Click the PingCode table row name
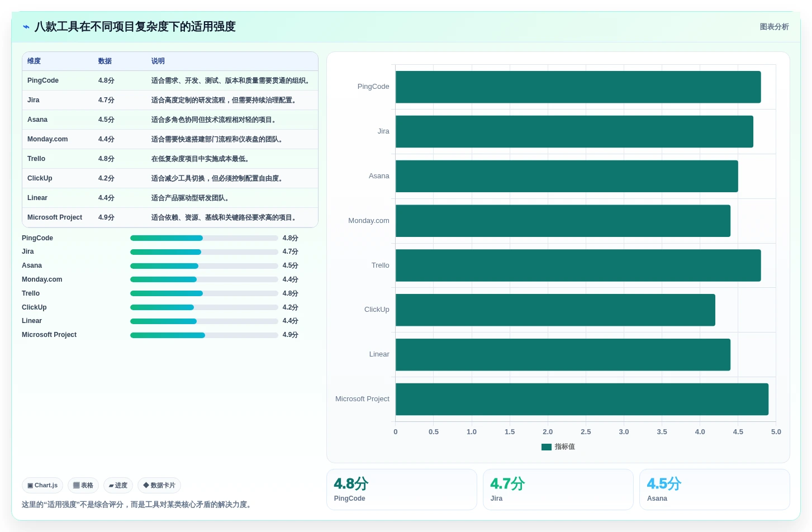Viewport: 812px width, 532px height. (43, 80)
